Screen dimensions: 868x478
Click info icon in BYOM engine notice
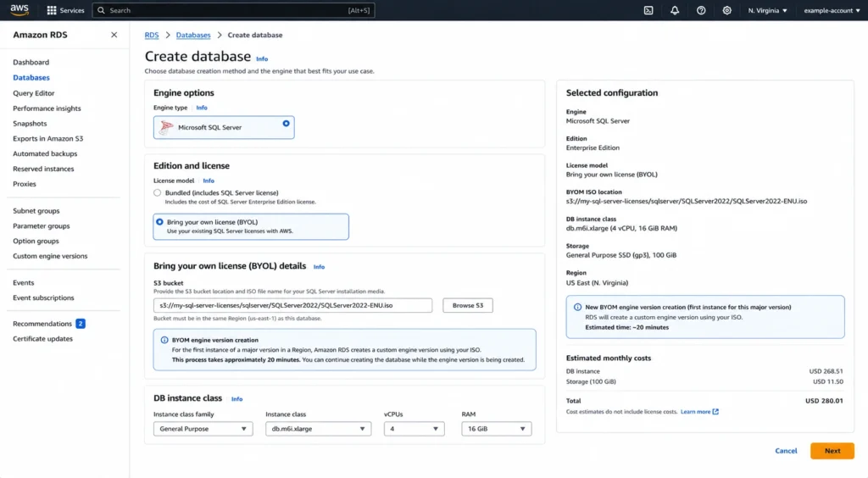pos(164,340)
